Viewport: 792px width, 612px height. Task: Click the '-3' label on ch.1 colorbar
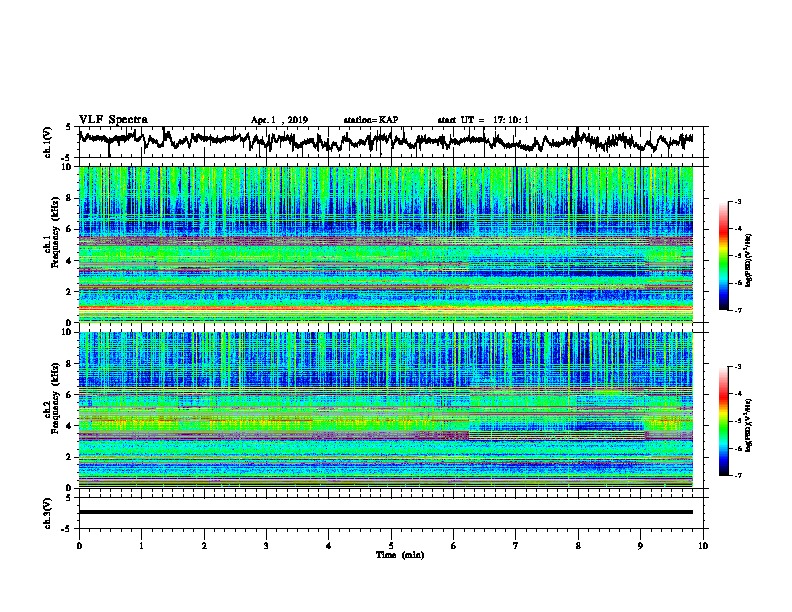pyautogui.click(x=736, y=202)
